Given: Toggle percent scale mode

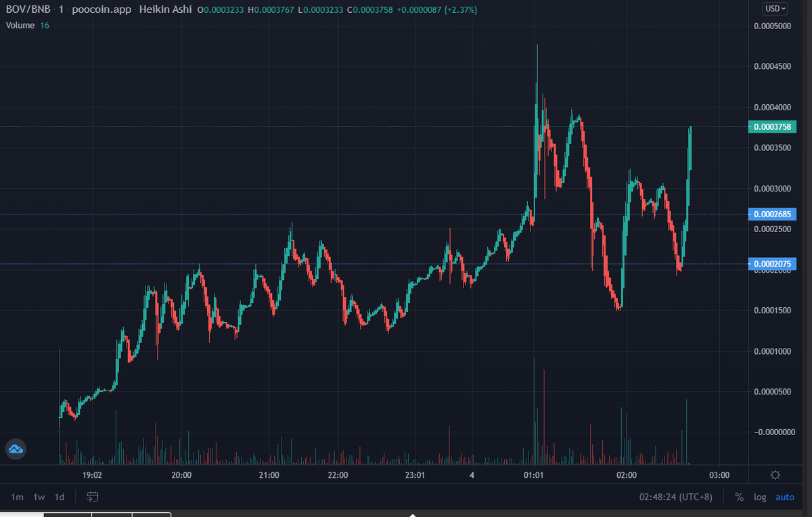Looking at the screenshot, I should [x=739, y=497].
